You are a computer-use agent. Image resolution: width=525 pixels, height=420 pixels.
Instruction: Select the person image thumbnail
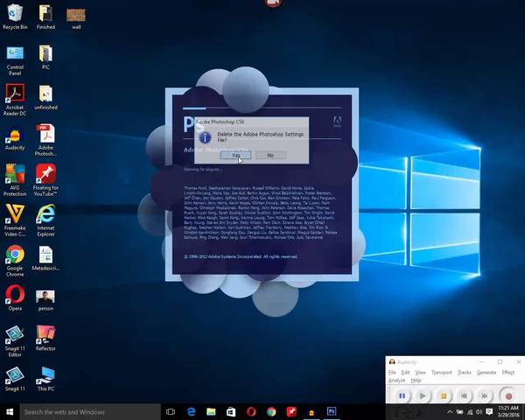[x=45, y=300]
